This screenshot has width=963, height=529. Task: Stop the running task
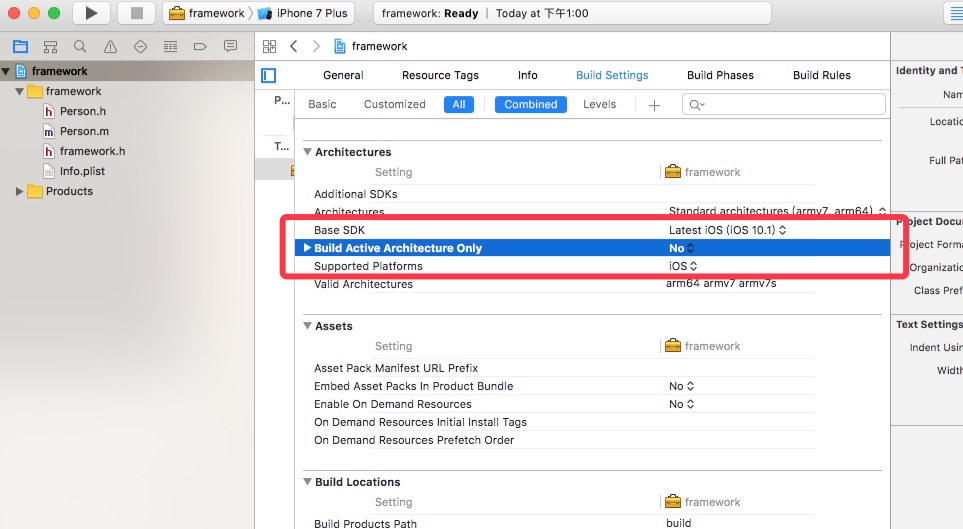click(x=136, y=13)
